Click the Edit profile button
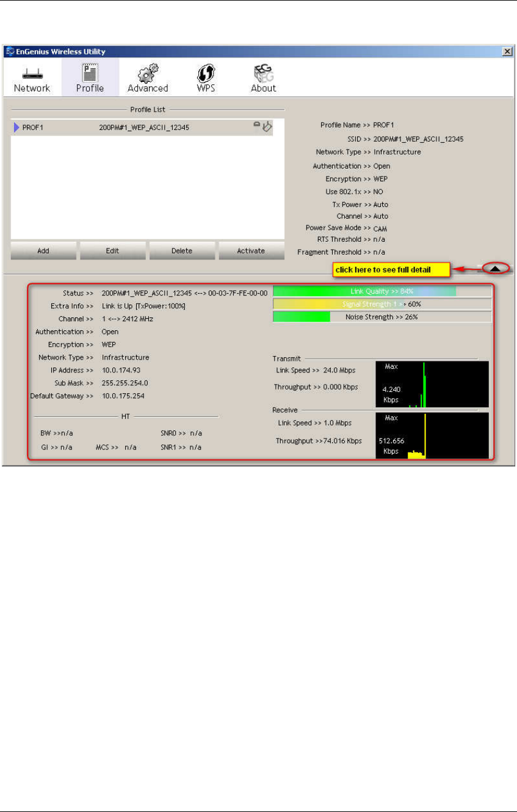Viewport: 517px width, 812px height. [112, 251]
